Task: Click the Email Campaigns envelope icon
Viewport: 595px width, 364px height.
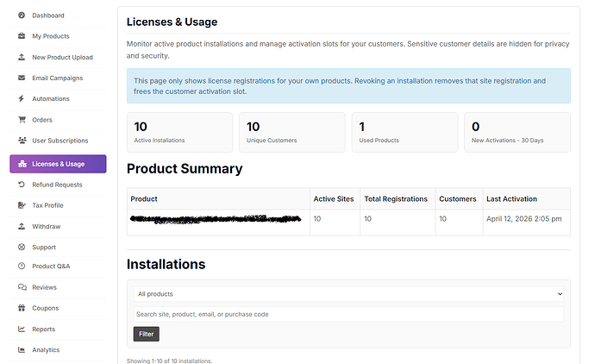Action: (22, 78)
